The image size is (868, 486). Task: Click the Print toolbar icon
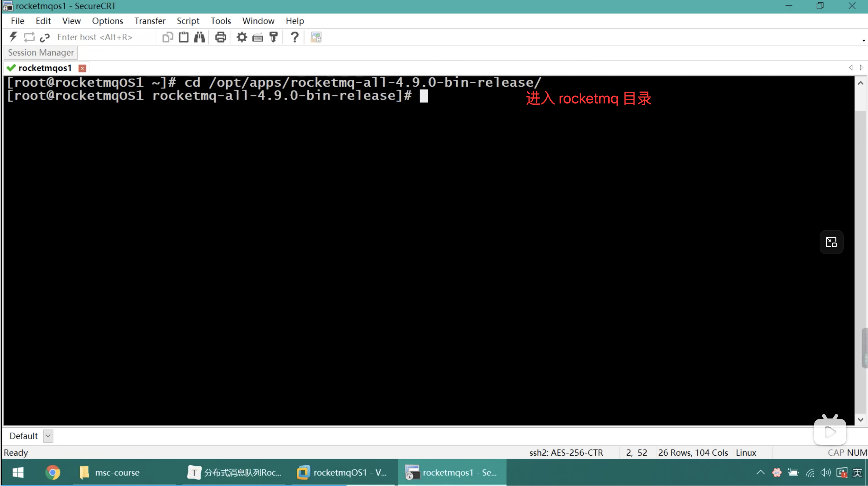click(221, 37)
